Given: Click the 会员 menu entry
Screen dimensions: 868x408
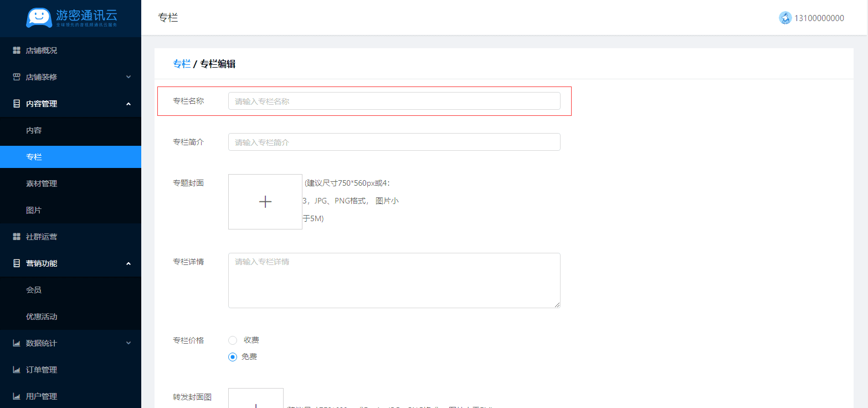Looking at the screenshot, I should click(x=34, y=290).
